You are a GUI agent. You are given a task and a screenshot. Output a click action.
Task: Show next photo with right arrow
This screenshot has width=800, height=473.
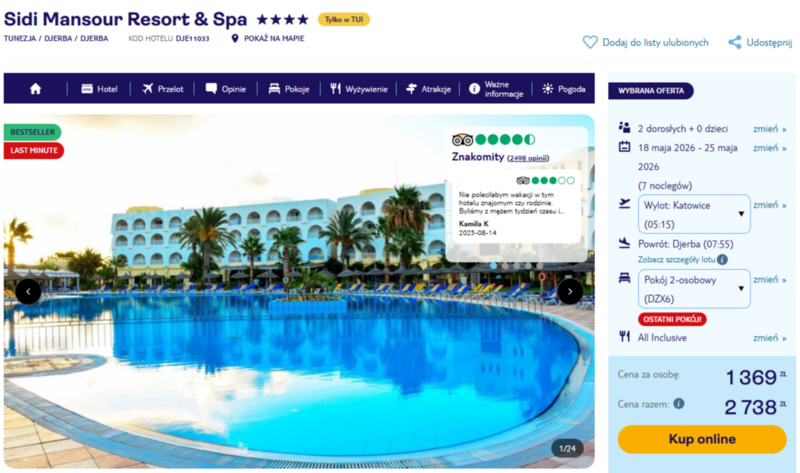tap(570, 291)
